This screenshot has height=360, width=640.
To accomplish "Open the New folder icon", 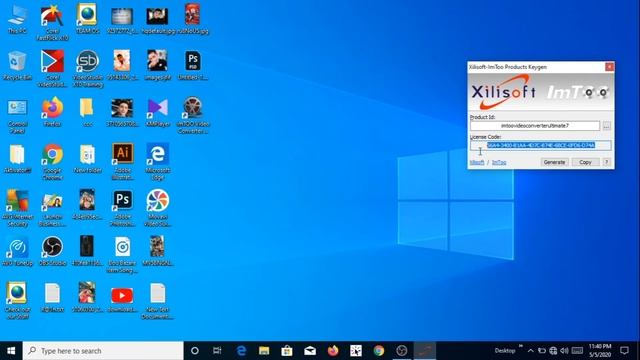I will pos(87,158).
